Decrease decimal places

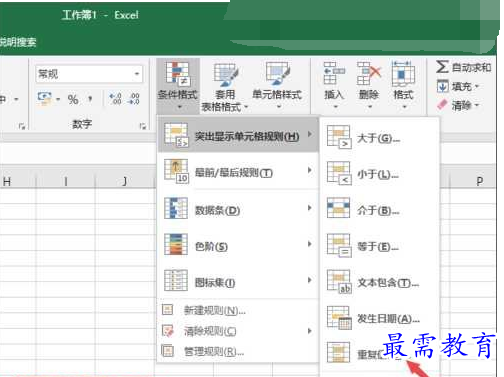pyautogui.click(x=134, y=99)
